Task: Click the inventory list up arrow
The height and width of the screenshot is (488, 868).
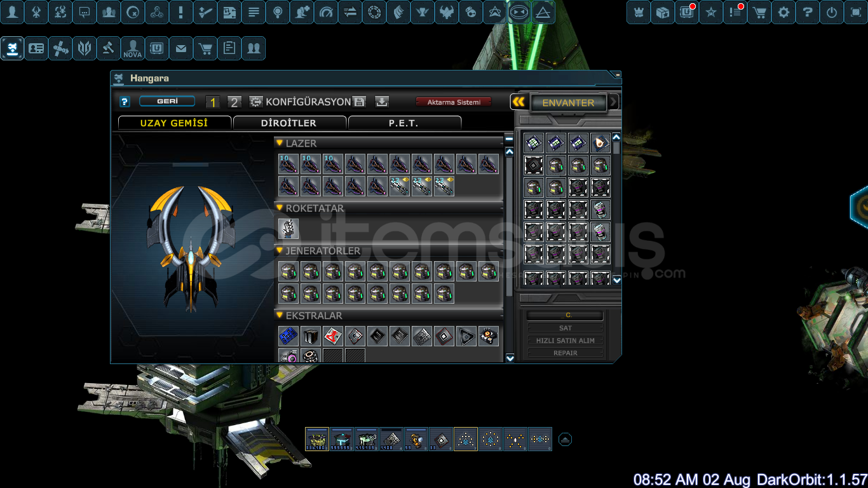Action: click(x=616, y=137)
